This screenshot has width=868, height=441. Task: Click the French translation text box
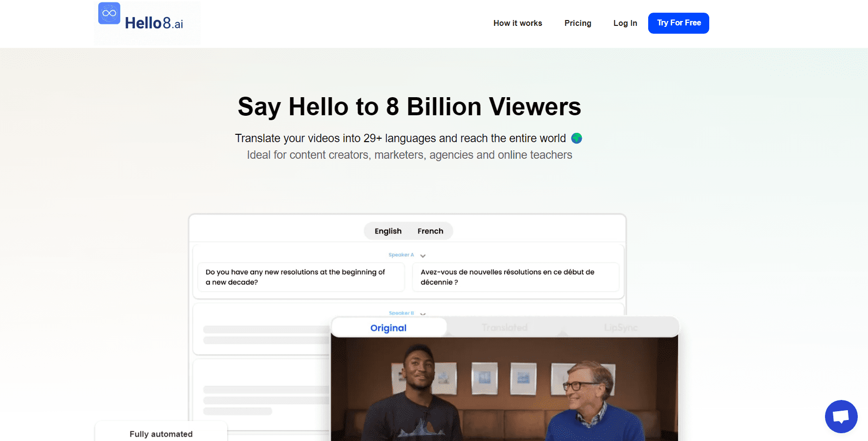click(x=515, y=277)
